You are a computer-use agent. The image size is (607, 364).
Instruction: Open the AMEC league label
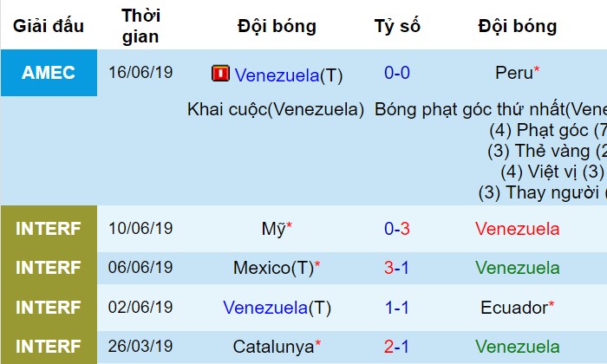pyautogui.click(x=49, y=73)
